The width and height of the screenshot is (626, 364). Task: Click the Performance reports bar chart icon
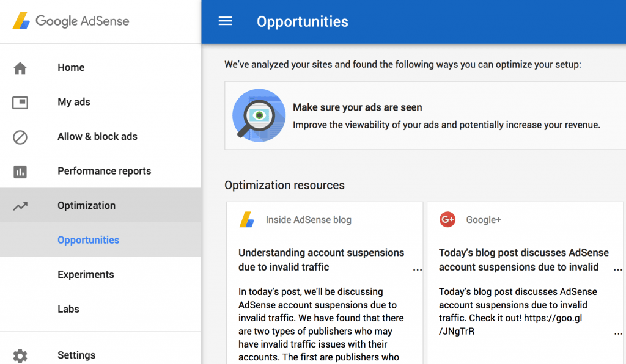(20, 172)
